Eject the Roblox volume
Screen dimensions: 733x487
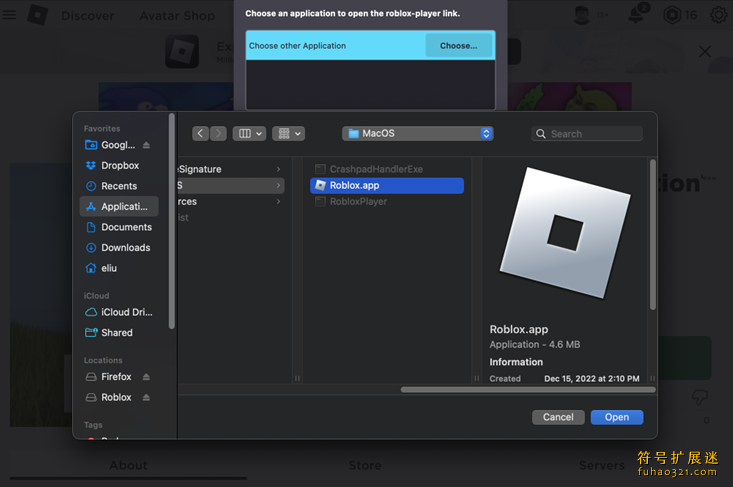pyautogui.click(x=146, y=397)
